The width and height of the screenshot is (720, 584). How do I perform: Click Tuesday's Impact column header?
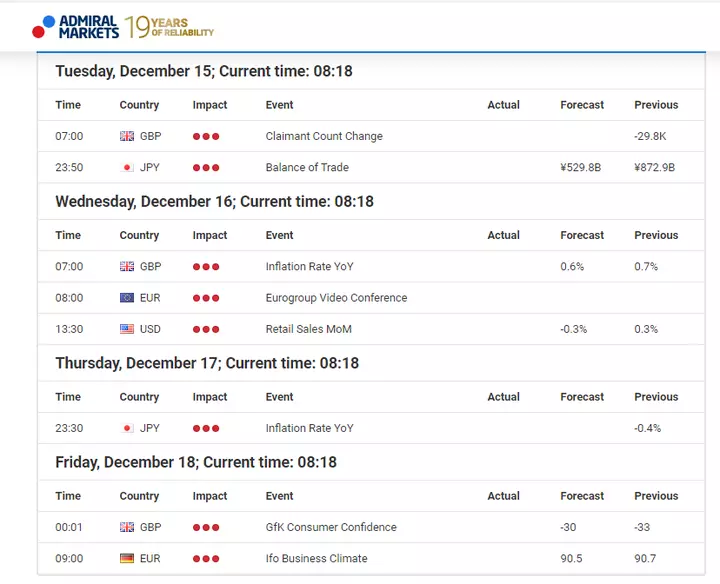coord(210,105)
